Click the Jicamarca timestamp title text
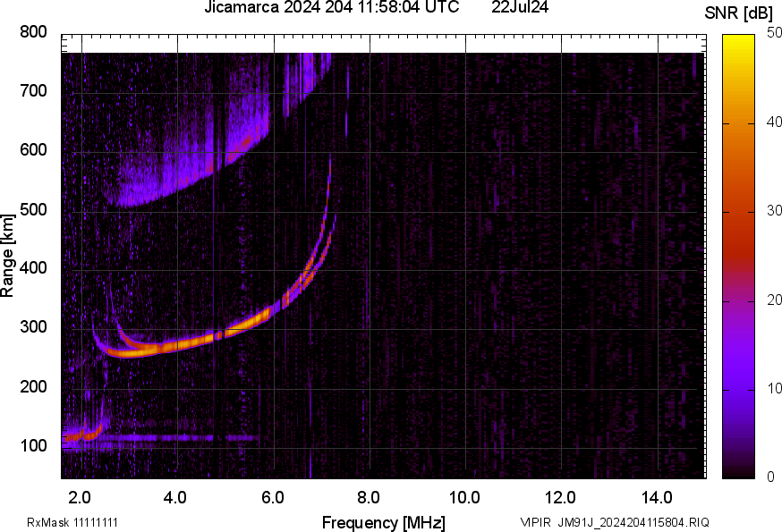The image size is (782, 532). [x=331, y=8]
